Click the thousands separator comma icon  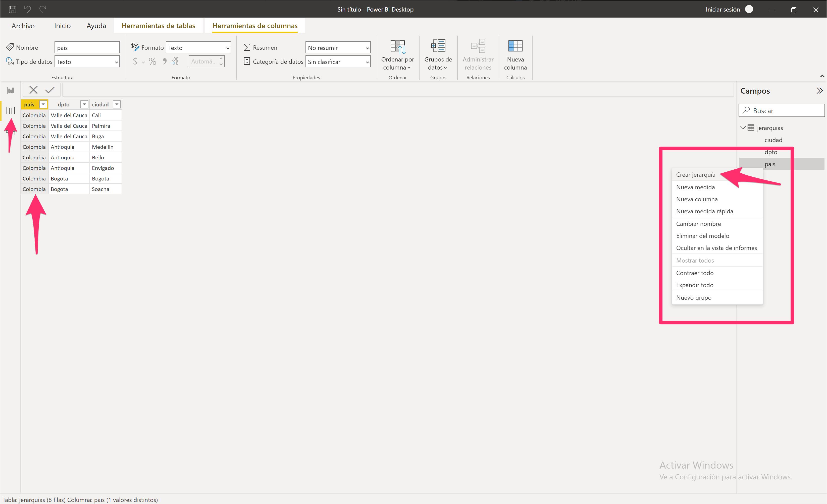pos(165,61)
